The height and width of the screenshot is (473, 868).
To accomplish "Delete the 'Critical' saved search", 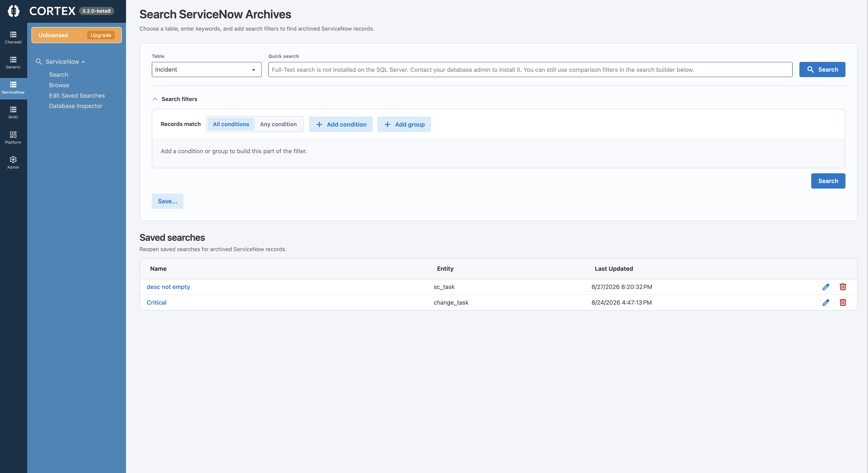I will tap(843, 303).
